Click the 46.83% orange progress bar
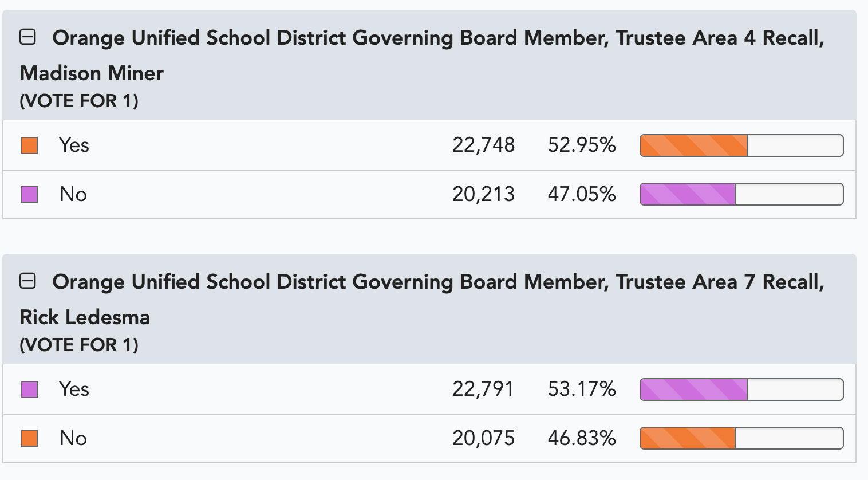 741,438
